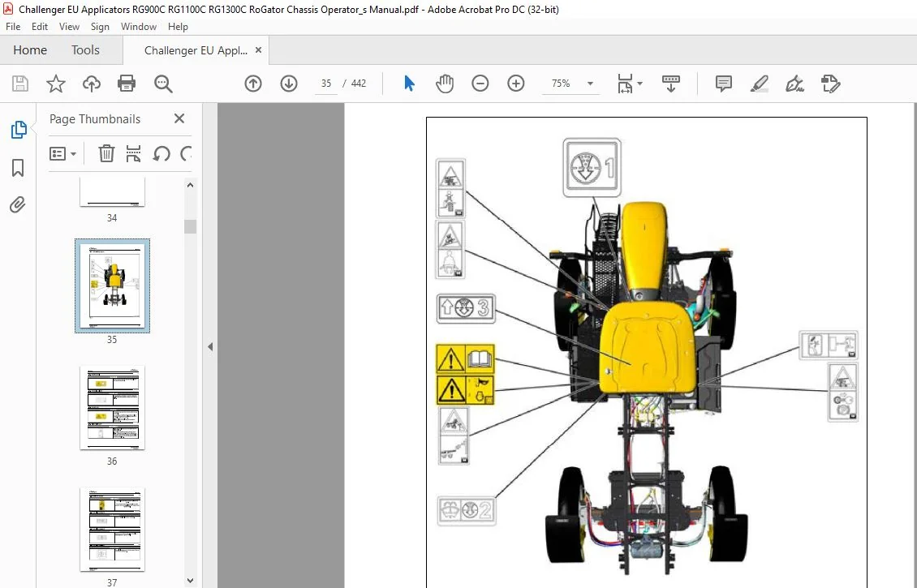Click the insert pages icon in thumbnails panel
The width and height of the screenshot is (917, 588).
point(133,154)
